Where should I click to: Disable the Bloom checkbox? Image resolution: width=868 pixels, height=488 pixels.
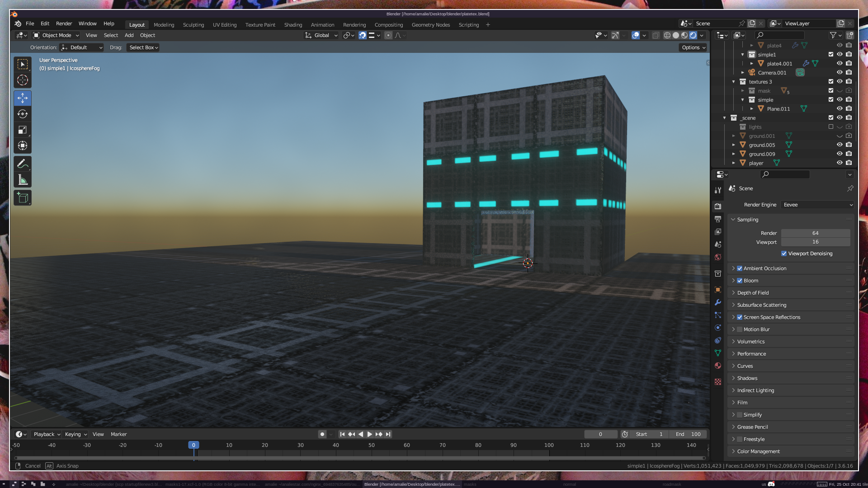tap(740, 281)
